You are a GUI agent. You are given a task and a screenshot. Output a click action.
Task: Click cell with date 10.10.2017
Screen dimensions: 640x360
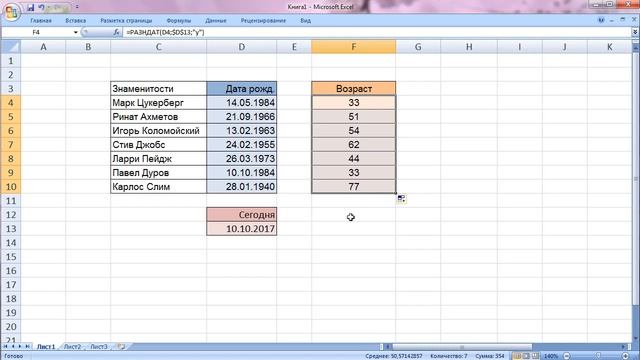coord(242,229)
